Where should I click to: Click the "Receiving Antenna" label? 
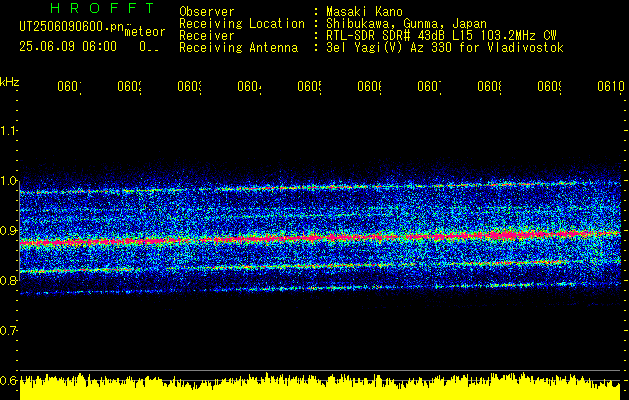(x=238, y=48)
